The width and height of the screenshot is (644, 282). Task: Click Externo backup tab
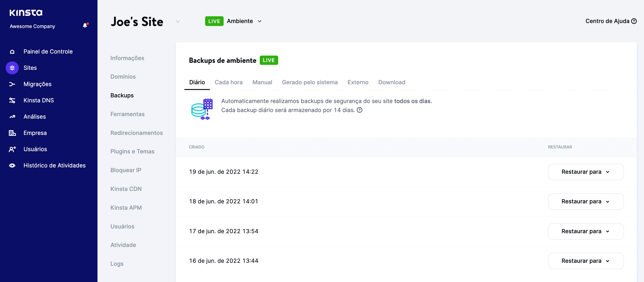click(x=358, y=82)
